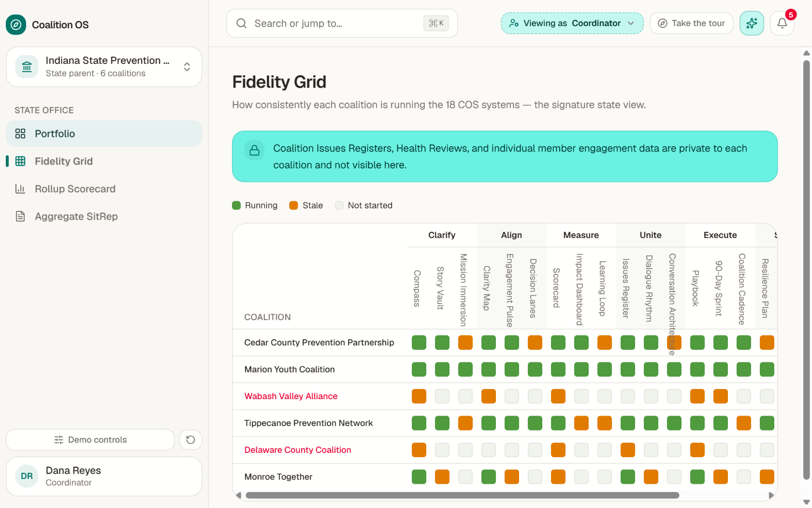Click the Take the tour button

(692, 23)
